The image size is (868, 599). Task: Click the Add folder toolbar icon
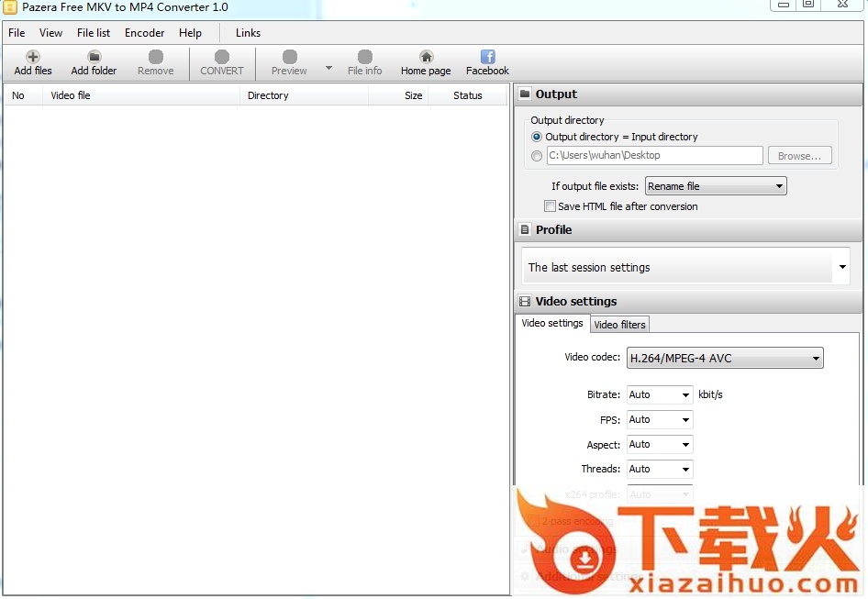click(94, 57)
